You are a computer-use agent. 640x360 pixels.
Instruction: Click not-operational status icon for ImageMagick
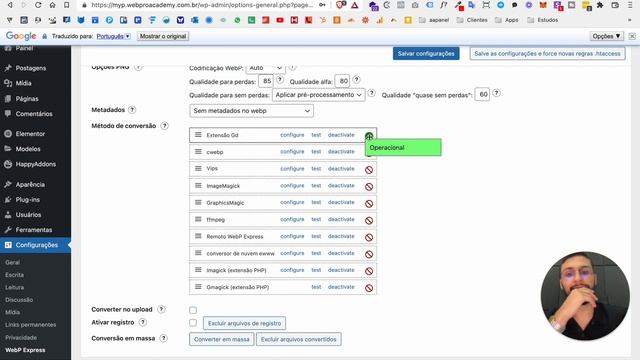pos(369,187)
